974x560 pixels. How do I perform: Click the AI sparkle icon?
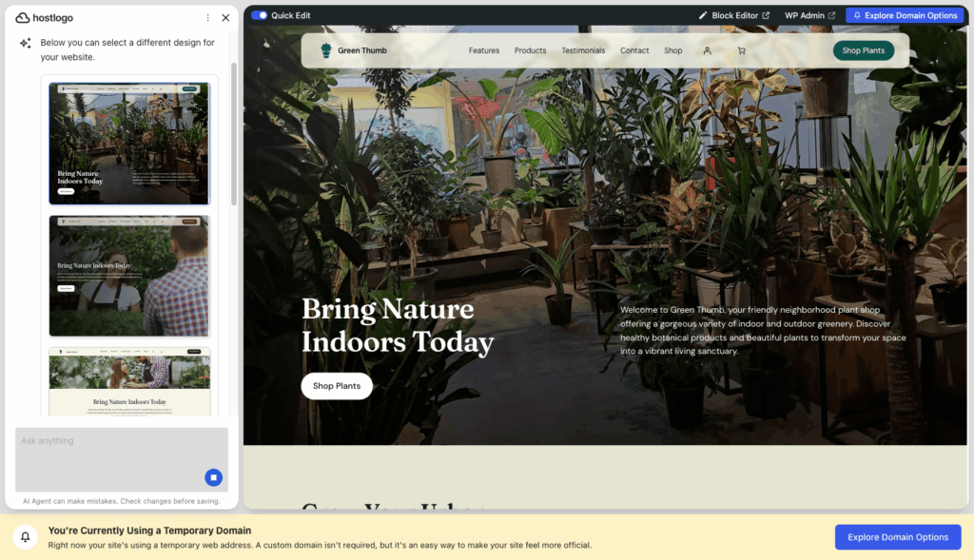pyautogui.click(x=26, y=43)
